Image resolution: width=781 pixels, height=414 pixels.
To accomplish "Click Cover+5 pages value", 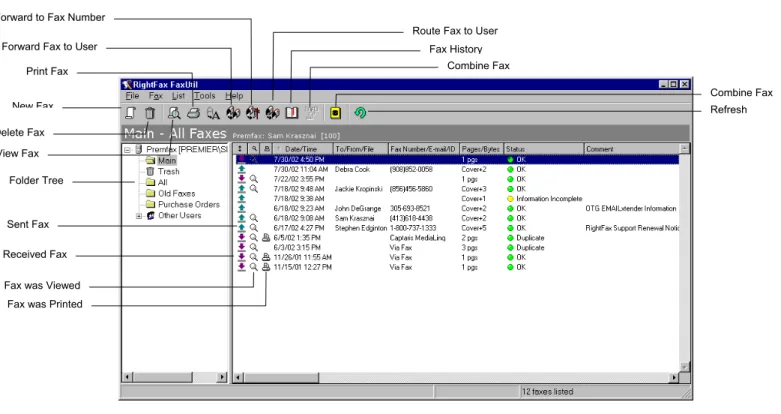I will [x=474, y=228].
